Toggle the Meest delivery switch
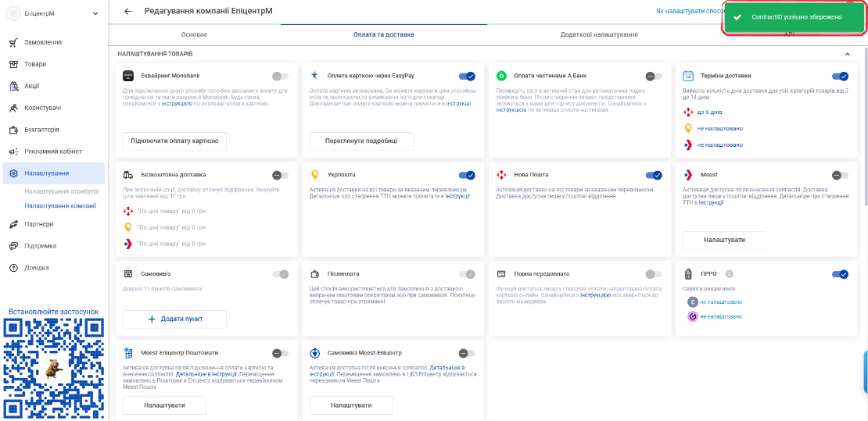This screenshot has width=868, height=421. point(841,175)
